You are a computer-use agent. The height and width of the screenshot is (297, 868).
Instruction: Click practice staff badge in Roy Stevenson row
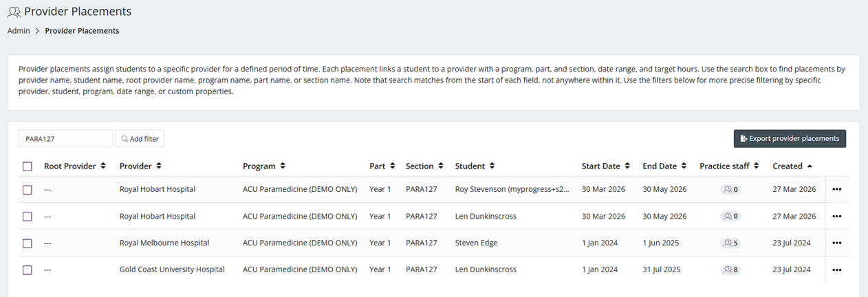click(x=730, y=189)
